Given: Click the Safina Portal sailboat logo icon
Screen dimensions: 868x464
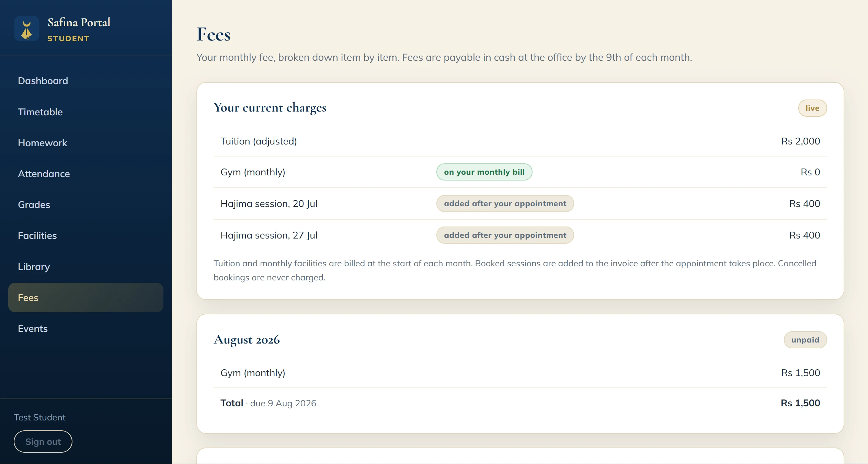Looking at the screenshot, I should point(26,29).
